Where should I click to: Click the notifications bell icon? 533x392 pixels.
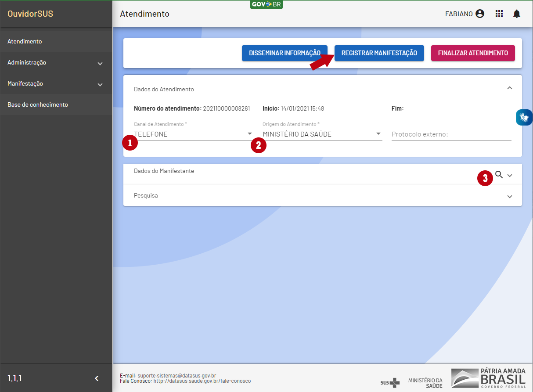pyautogui.click(x=517, y=14)
